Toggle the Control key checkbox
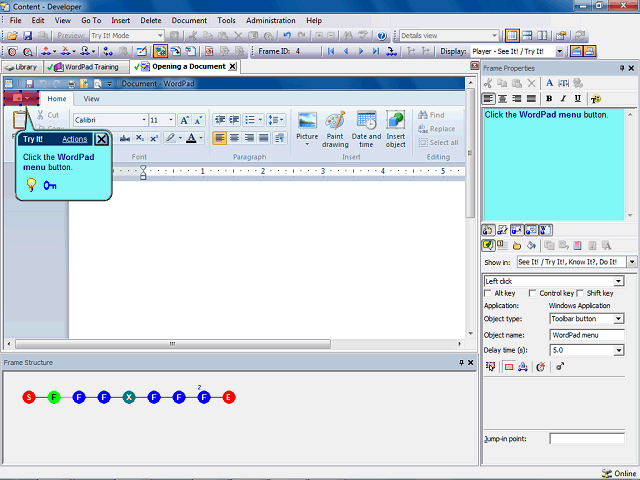 532,293
